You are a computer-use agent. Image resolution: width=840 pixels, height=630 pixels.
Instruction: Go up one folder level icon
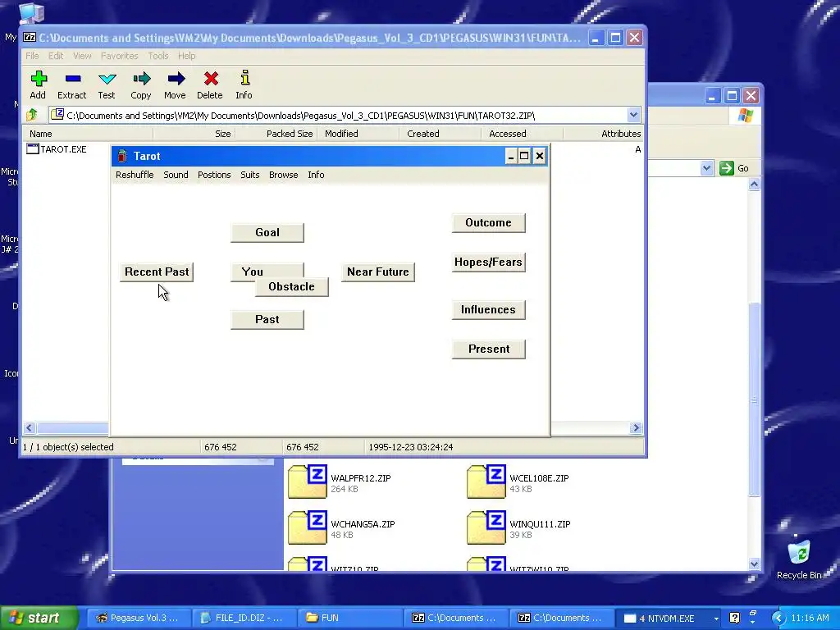(32, 115)
